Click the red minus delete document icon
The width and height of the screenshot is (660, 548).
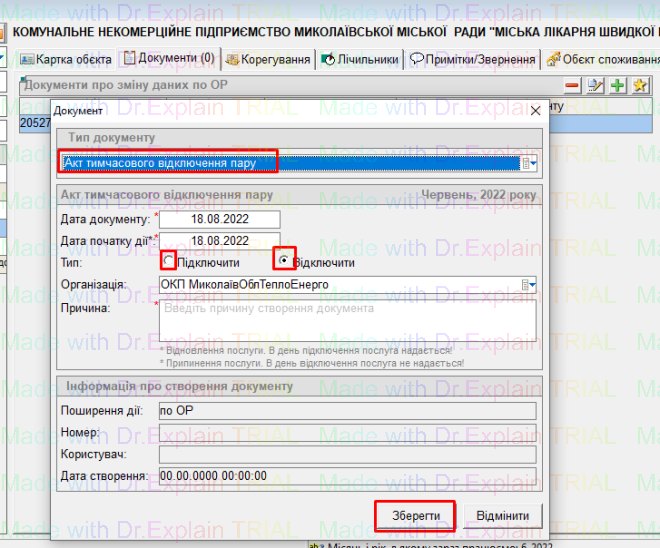(573, 85)
